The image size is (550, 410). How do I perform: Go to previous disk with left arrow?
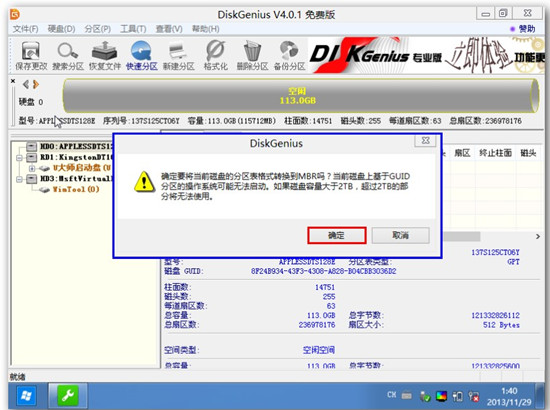point(26,85)
